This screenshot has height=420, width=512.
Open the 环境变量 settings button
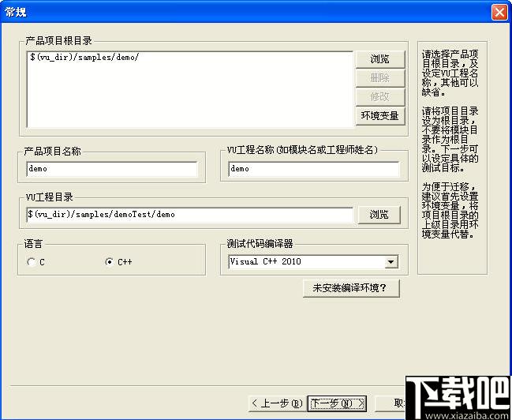pos(379,115)
